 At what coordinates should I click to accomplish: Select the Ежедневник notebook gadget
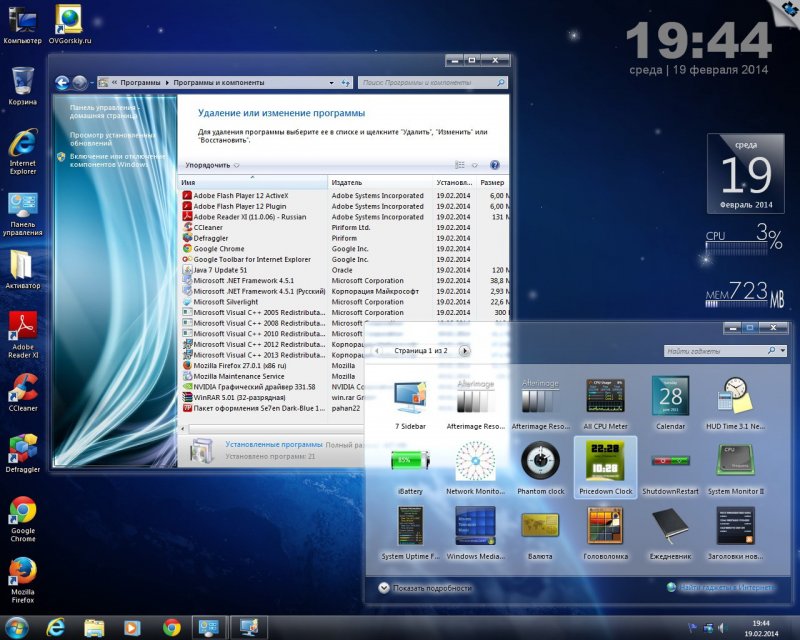tap(670, 533)
